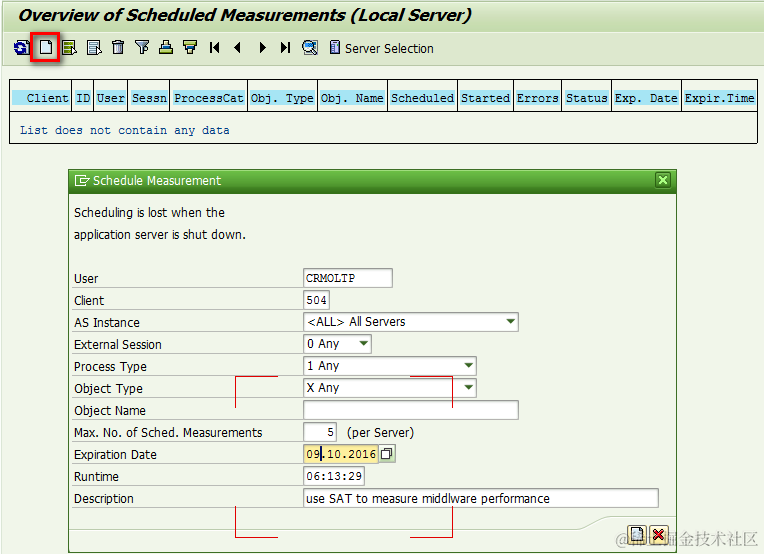Screen dimensions: 764x554
Task: Click the dialog menu icon beside Schedule Measurement
Action: (82, 181)
